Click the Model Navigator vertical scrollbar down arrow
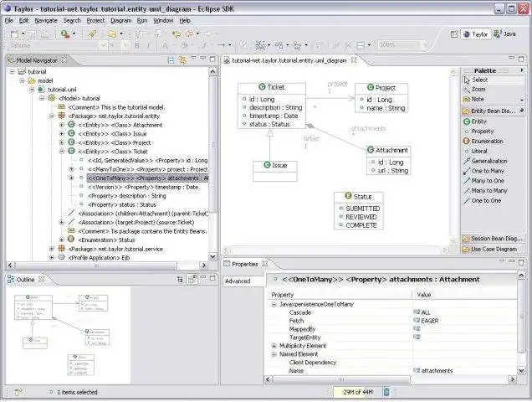The height and width of the screenshot is (402, 532). (x=212, y=256)
